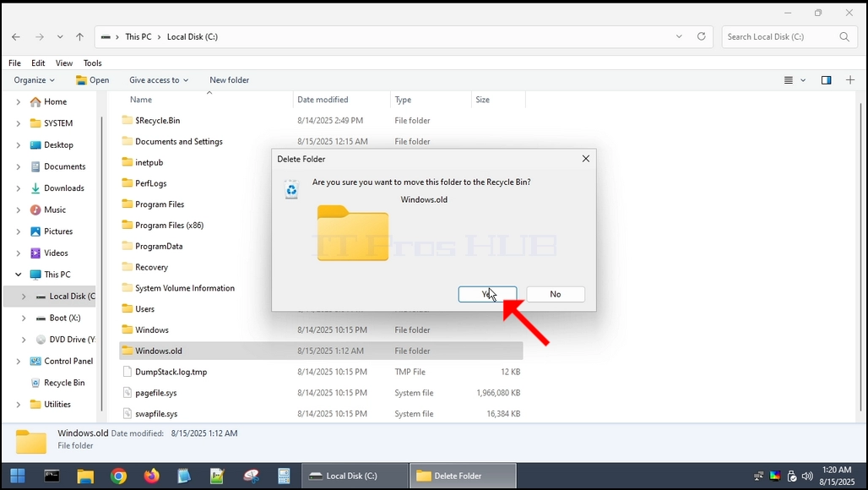Select the inetpub folder
This screenshot has width=868, height=490.
142,163
